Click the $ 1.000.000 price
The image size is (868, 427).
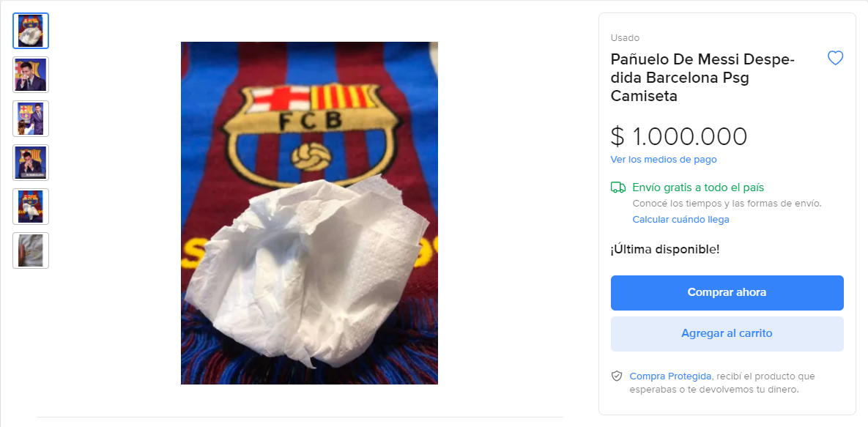tap(679, 137)
